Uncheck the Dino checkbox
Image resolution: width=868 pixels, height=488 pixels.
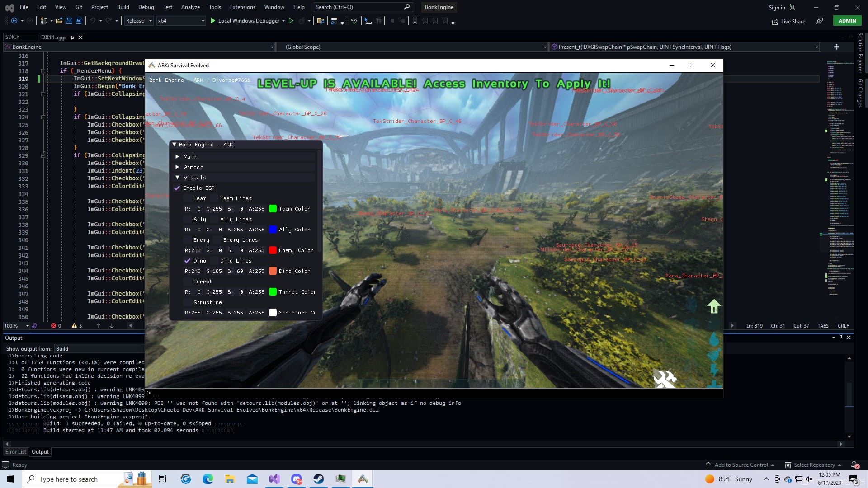pos(187,261)
